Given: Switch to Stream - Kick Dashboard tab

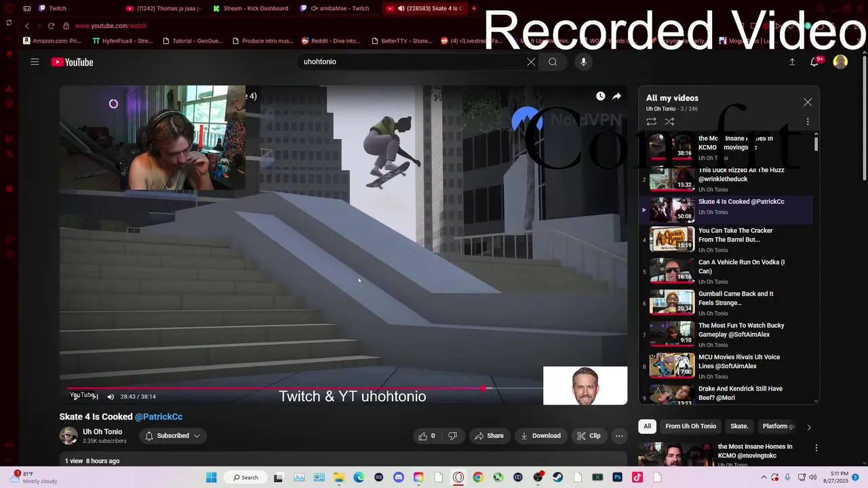Looking at the screenshot, I should point(251,8).
